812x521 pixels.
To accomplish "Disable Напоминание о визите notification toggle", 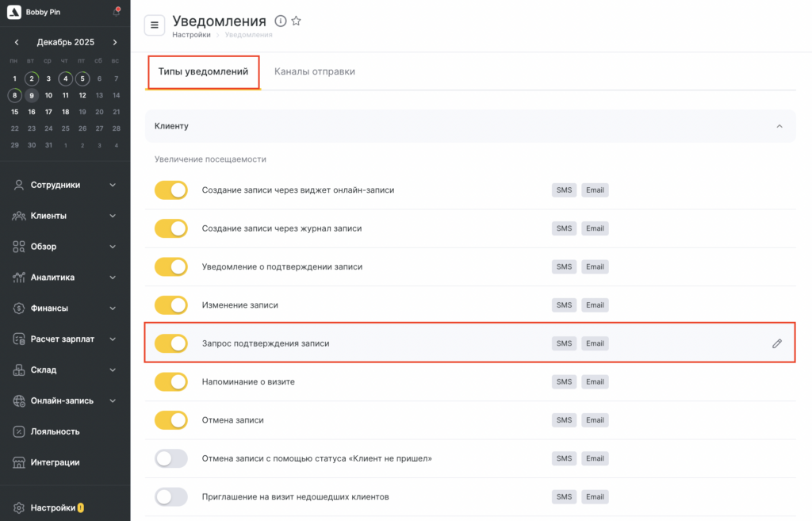I will (x=171, y=381).
